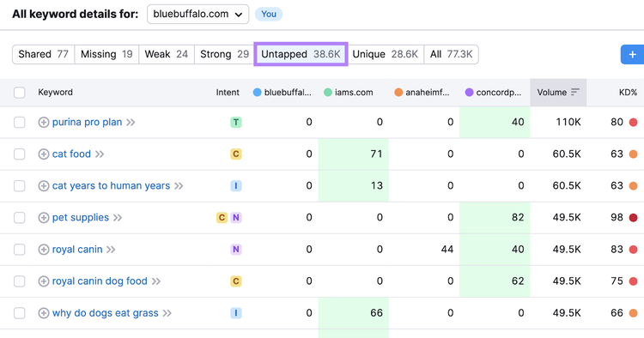Click the You badge next to the domain
Viewport: 644px width, 338px height.
[269, 14]
